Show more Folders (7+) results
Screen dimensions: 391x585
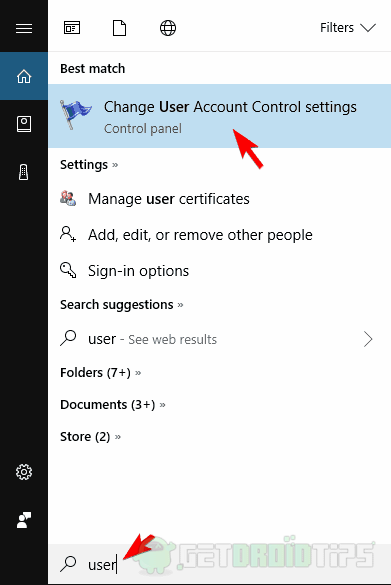click(x=101, y=373)
